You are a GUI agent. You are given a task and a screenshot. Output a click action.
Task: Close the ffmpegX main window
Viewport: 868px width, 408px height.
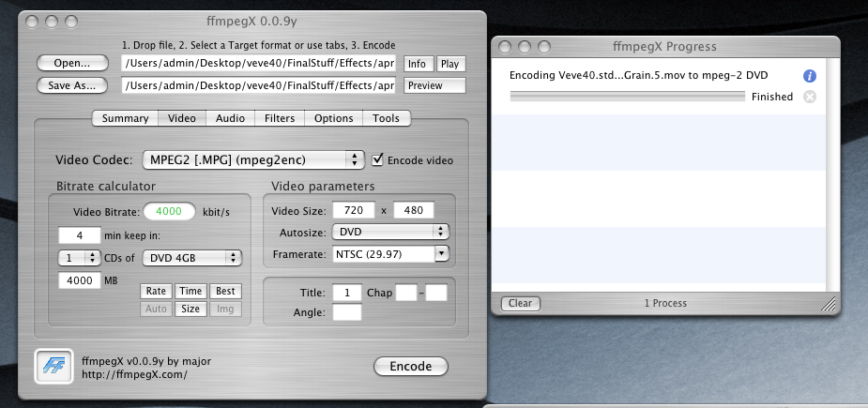[32, 23]
